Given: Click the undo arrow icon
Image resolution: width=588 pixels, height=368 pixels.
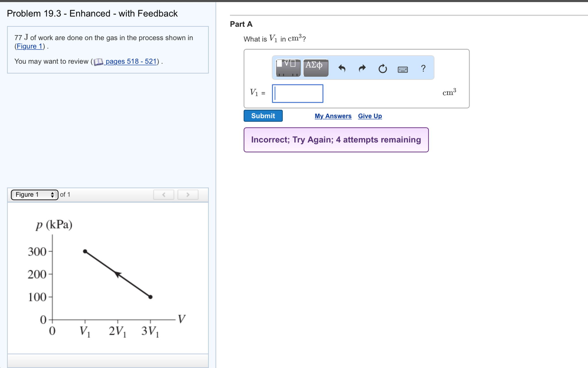Looking at the screenshot, I should click(342, 68).
